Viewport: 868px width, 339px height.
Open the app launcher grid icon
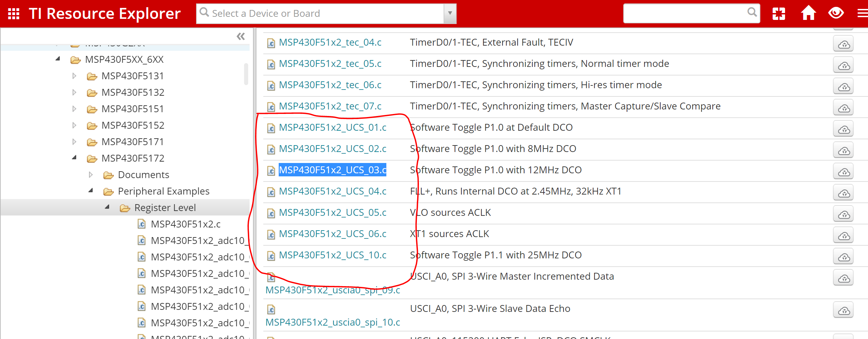pos(14,13)
